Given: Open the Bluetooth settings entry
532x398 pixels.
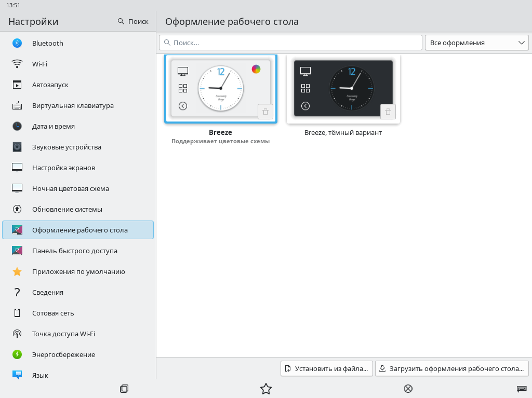Looking at the screenshot, I should pos(78,43).
